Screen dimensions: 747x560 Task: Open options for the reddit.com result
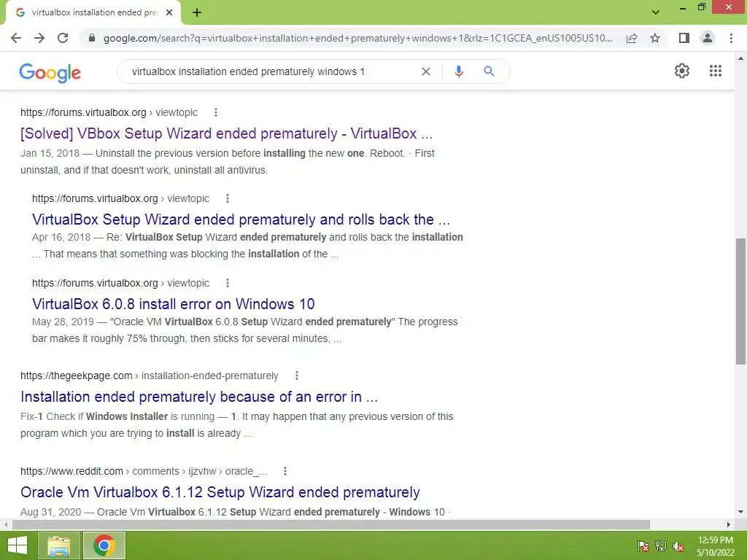click(x=285, y=471)
